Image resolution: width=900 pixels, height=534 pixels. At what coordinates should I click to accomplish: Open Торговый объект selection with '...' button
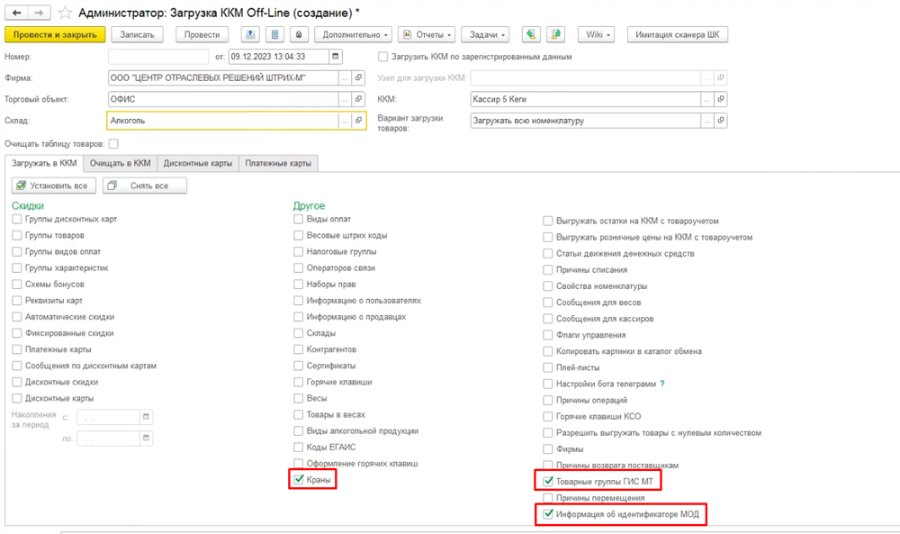click(x=345, y=99)
